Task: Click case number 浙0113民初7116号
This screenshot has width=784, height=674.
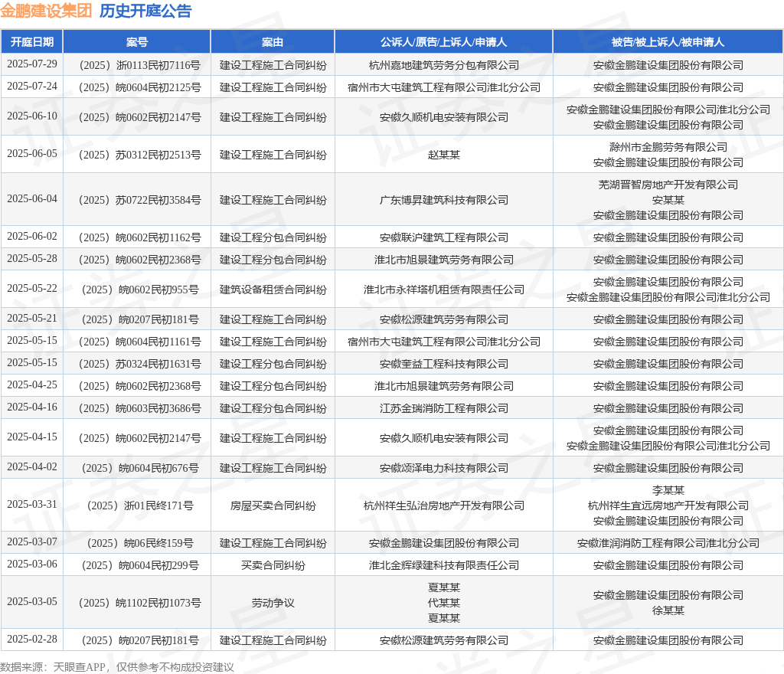Action: (x=140, y=65)
